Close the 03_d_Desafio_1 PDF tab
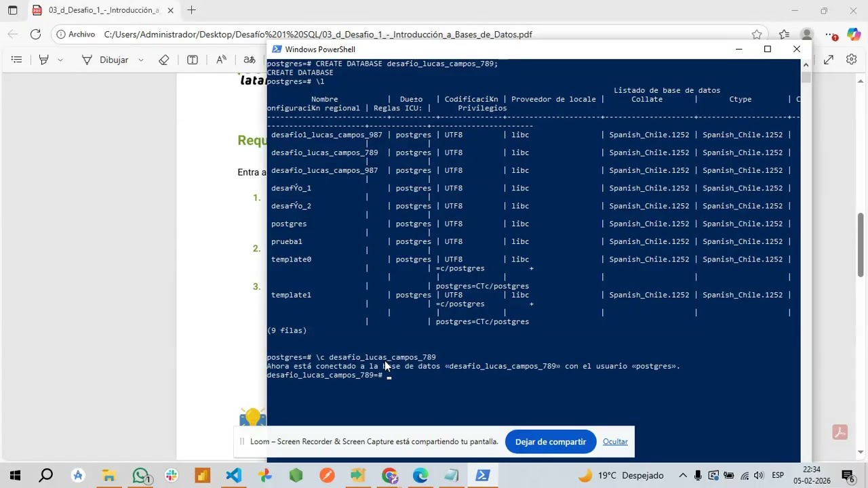The width and height of the screenshot is (868, 488). 170,10
